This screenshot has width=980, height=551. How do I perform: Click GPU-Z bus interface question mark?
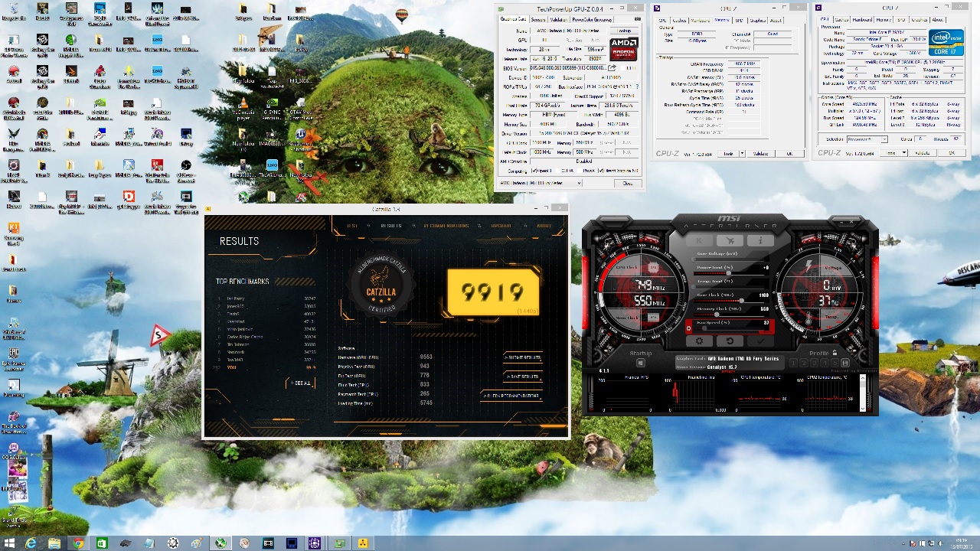point(637,86)
